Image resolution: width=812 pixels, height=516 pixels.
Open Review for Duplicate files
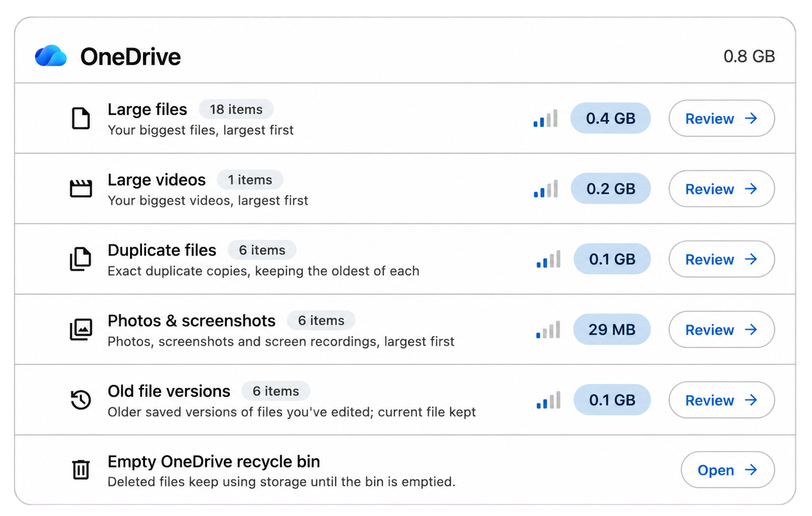click(722, 259)
